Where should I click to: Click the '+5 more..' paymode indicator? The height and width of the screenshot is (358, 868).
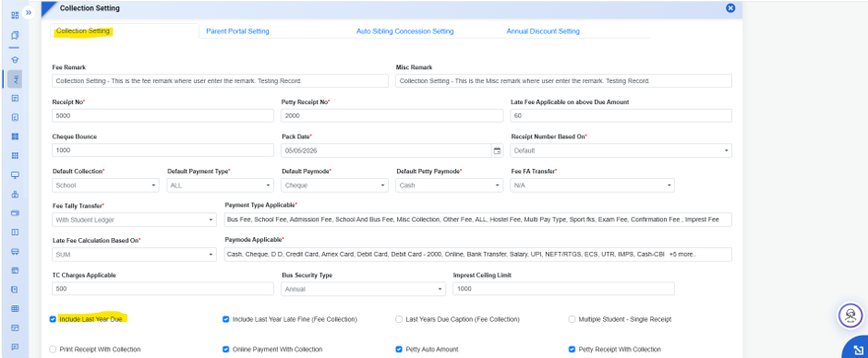(682, 255)
